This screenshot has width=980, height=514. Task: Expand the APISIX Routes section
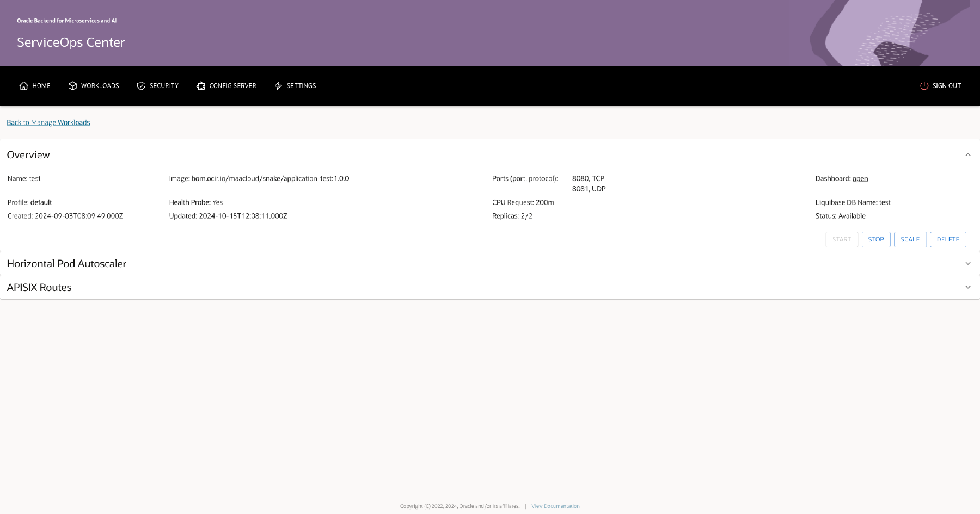[x=968, y=287]
